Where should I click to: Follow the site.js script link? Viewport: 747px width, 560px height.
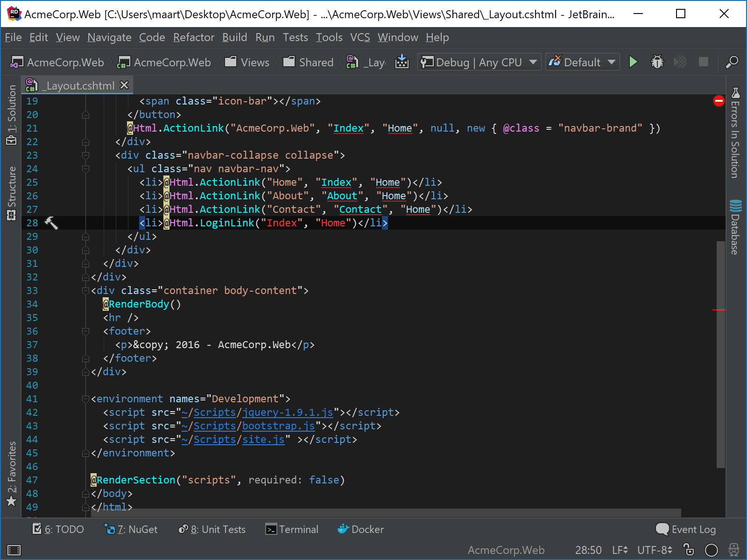(263, 440)
